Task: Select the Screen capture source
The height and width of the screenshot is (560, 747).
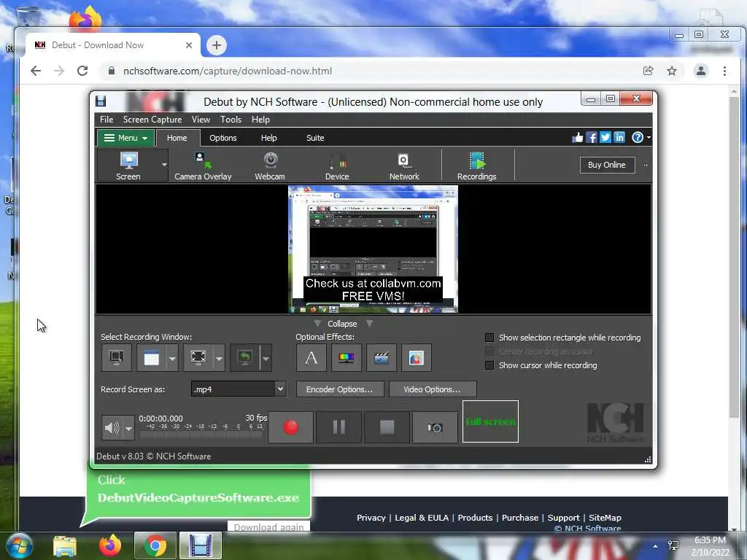Action: (128, 166)
